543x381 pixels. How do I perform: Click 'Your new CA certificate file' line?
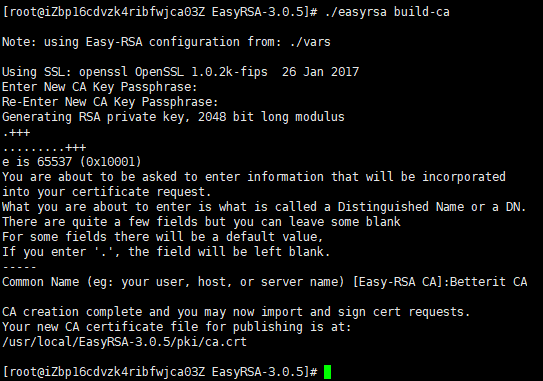pyautogui.click(x=177, y=327)
